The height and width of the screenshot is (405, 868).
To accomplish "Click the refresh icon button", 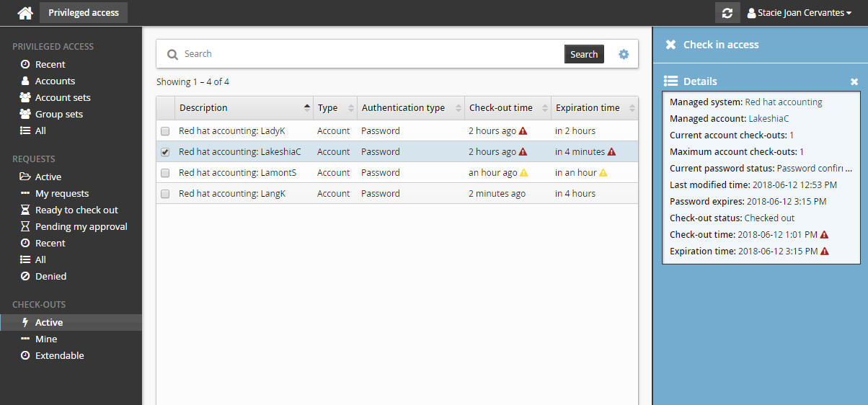I will [x=727, y=13].
